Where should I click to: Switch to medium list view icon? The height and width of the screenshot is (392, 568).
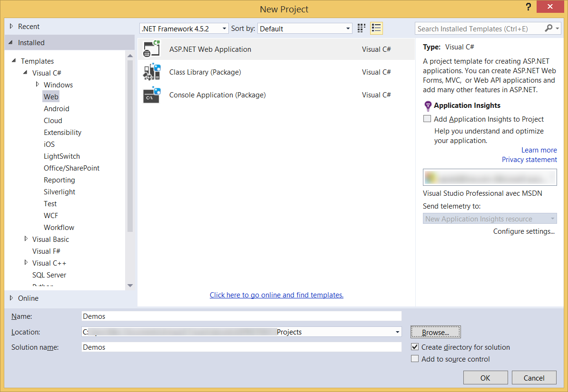coord(376,29)
